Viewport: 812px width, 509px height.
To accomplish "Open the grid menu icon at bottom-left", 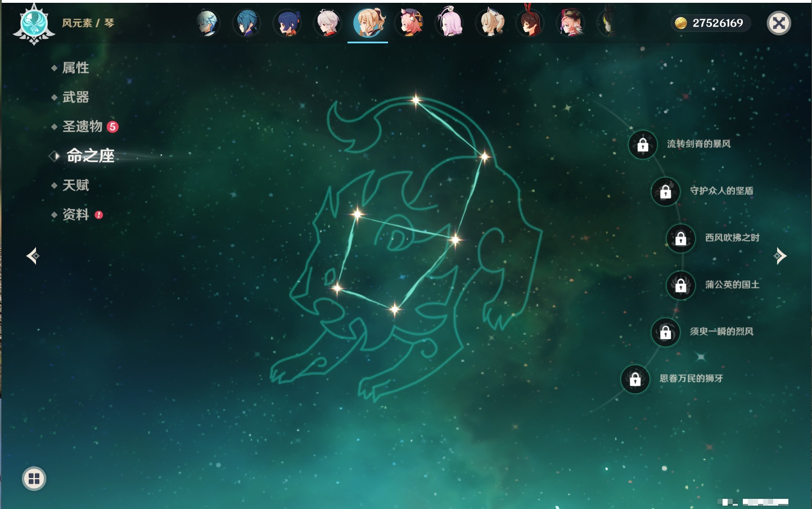I will tap(34, 479).
